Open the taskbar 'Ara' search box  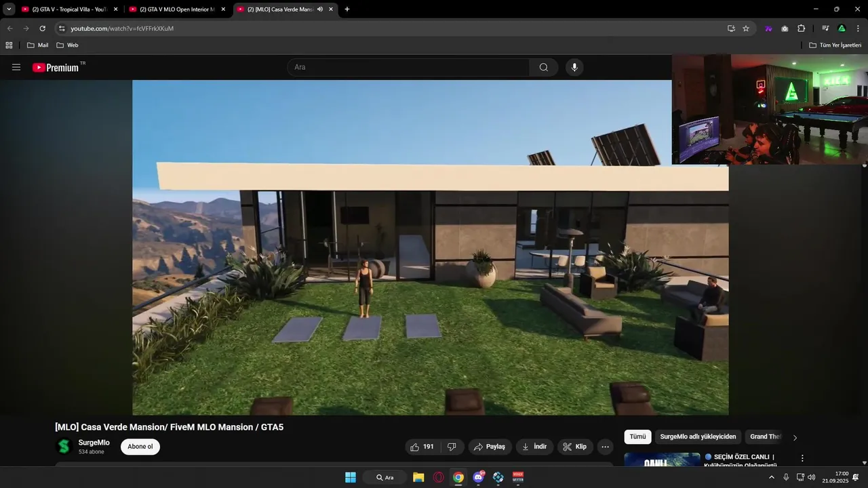384,477
